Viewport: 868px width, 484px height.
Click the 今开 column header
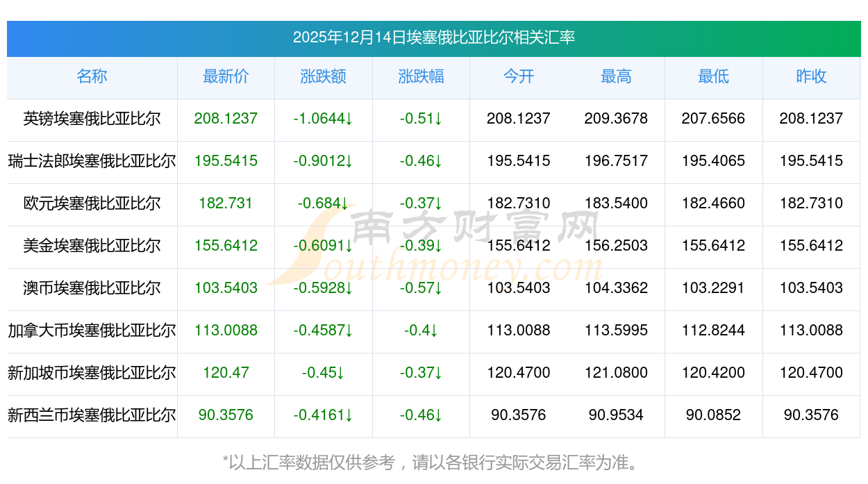click(519, 77)
